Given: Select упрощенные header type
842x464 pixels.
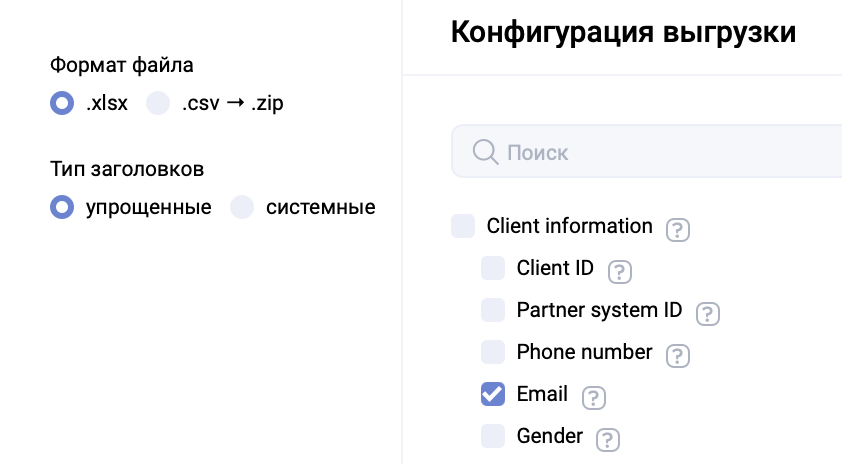Looking at the screenshot, I should pyautogui.click(x=62, y=207).
